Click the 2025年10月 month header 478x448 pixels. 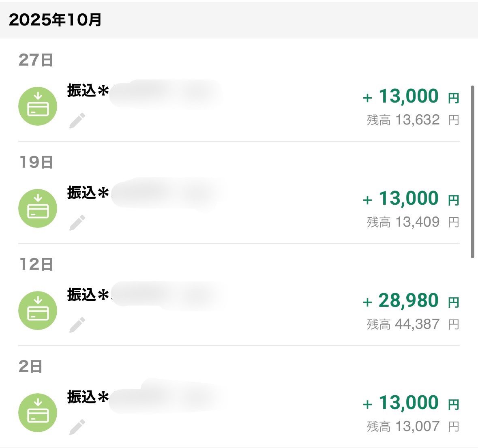(x=55, y=20)
